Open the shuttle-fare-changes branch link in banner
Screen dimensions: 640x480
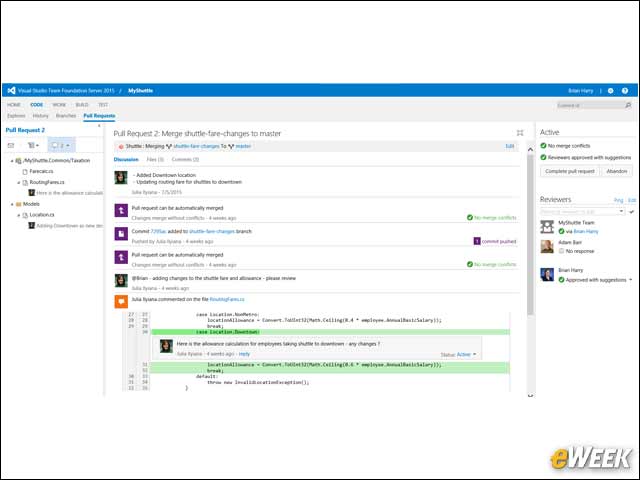point(196,146)
